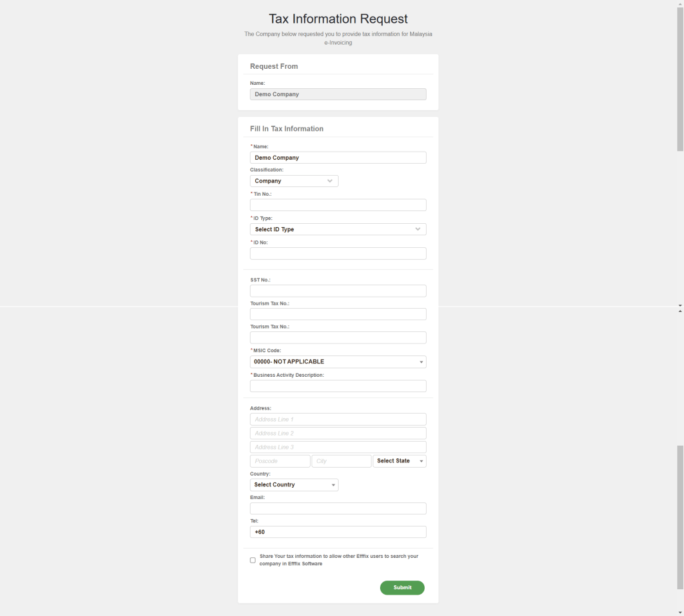
Task: Click the SST No. text field
Action: [x=338, y=291]
